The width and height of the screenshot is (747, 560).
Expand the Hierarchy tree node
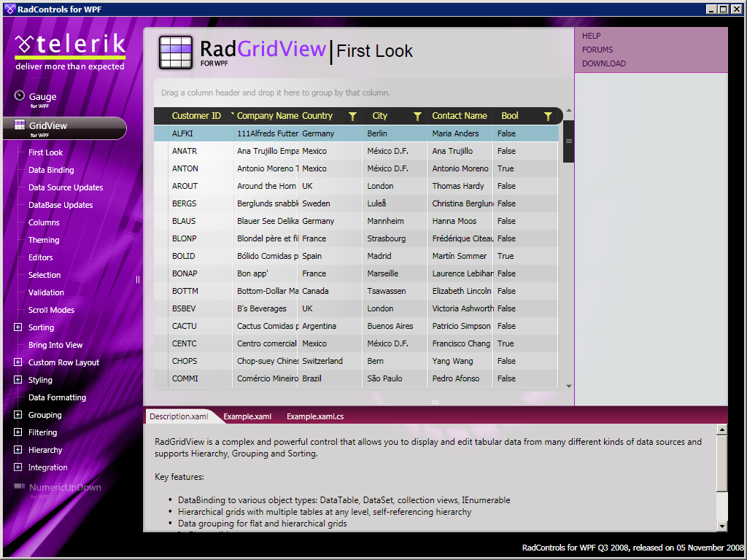(18, 449)
